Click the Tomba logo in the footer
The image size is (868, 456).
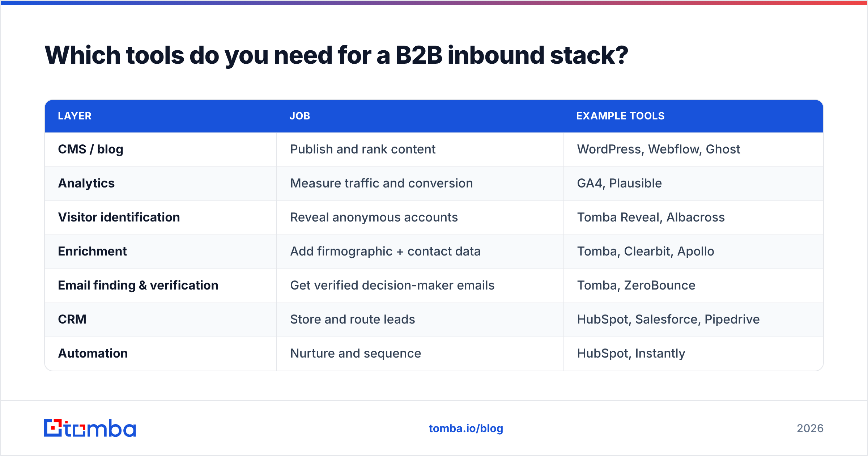90,428
